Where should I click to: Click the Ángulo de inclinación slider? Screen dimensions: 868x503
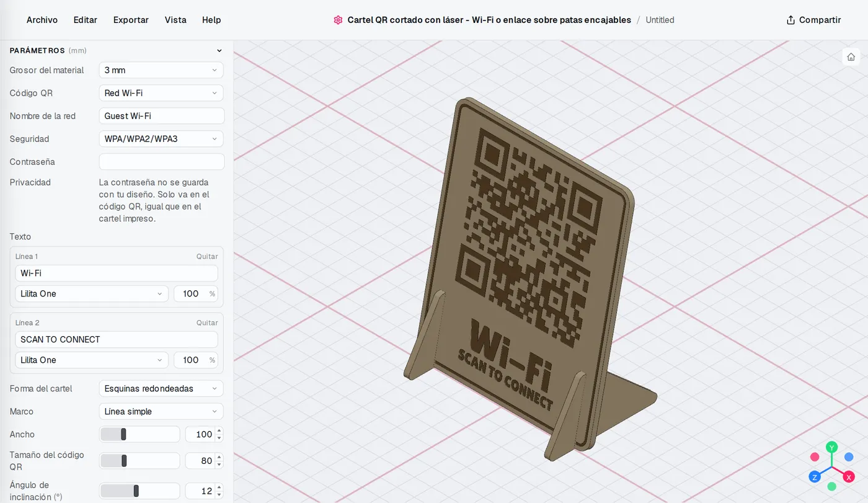[139, 491]
